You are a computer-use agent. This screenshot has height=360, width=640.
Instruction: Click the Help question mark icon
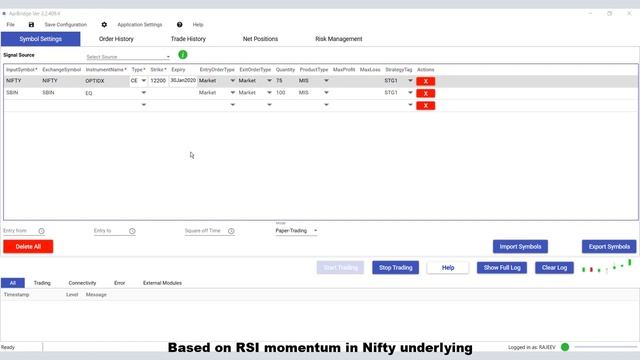(180, 24)
